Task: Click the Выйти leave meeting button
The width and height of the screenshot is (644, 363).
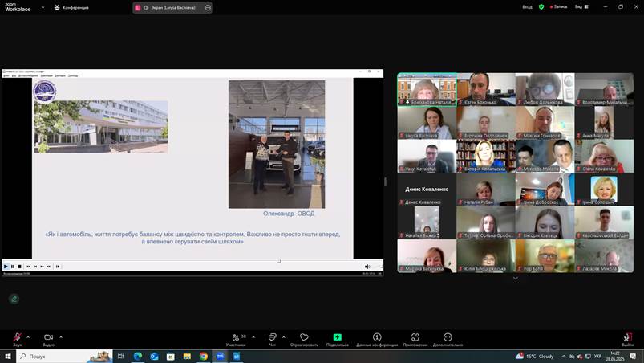Action: coord(627,338)
